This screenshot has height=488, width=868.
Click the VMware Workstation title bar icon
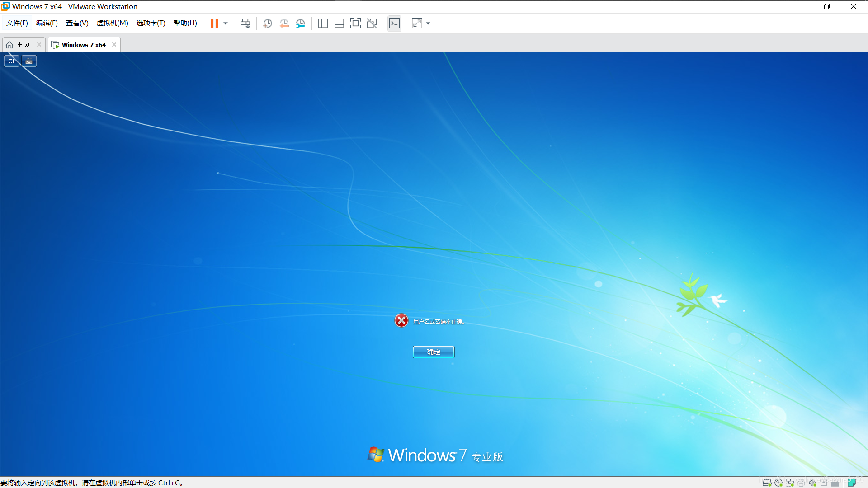(5, 6)
